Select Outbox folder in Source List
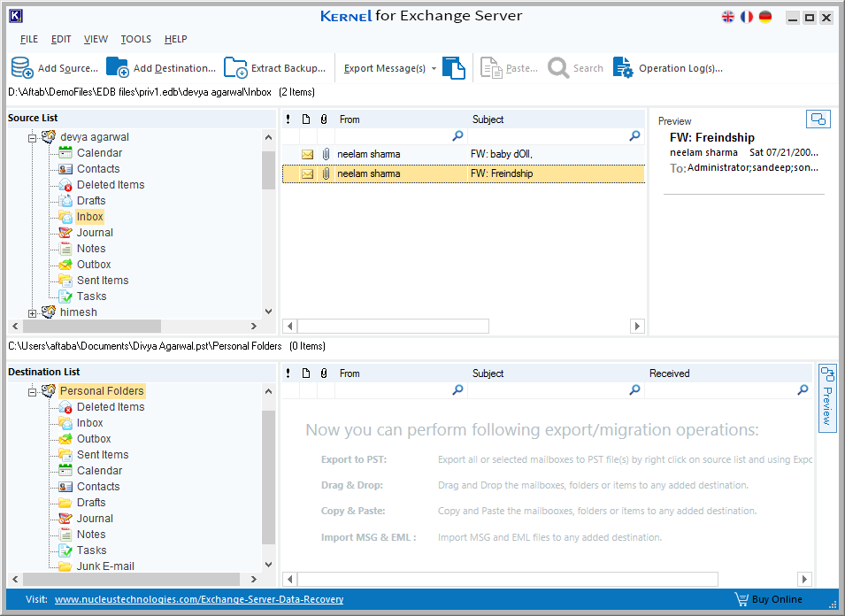The height and width of the screenshot is (616, 845). pos(94,265)
